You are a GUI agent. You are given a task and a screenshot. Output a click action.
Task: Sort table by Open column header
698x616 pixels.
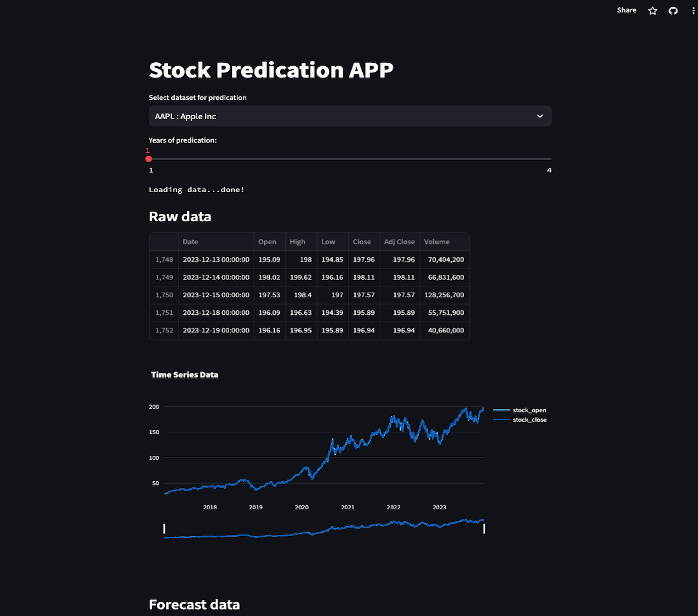pyautogui.click(x=267, y=242)
